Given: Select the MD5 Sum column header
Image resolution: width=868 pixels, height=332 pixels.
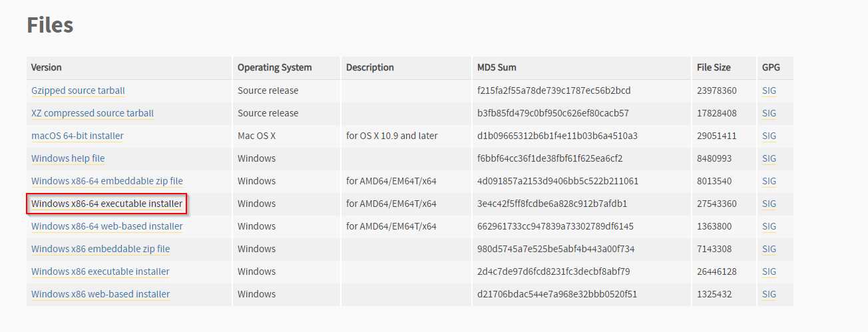Looking at the screenshot, I should (x=497, y=67).
